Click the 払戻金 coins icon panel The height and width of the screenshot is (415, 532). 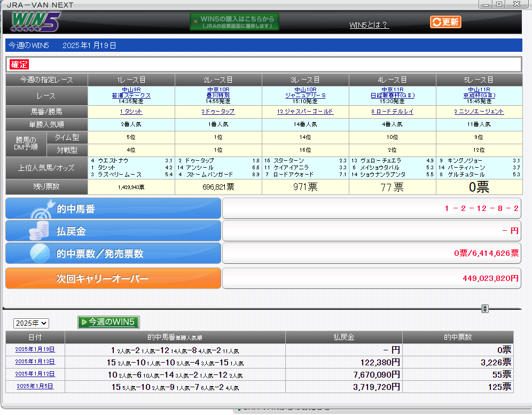tap(113, 231)
